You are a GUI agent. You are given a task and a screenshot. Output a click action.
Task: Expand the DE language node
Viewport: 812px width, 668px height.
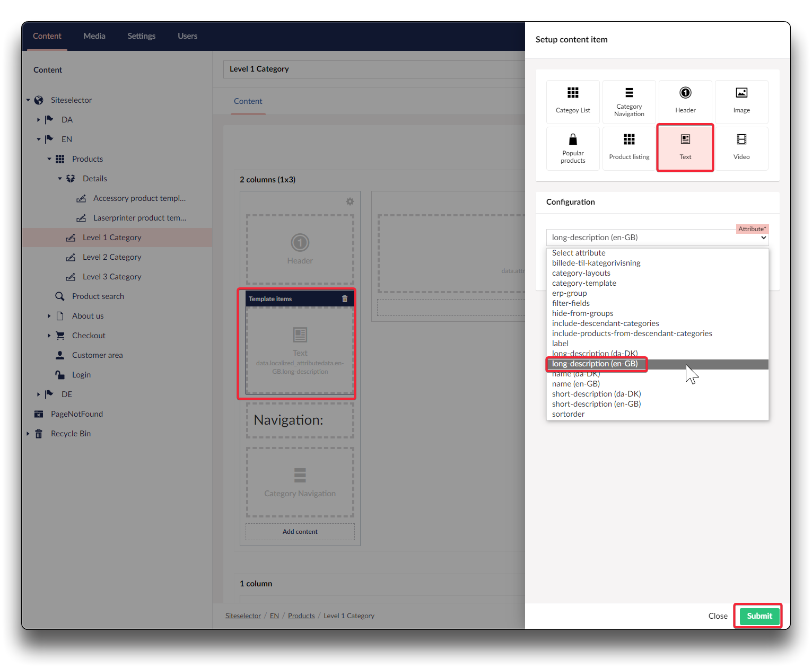[38, 394]
